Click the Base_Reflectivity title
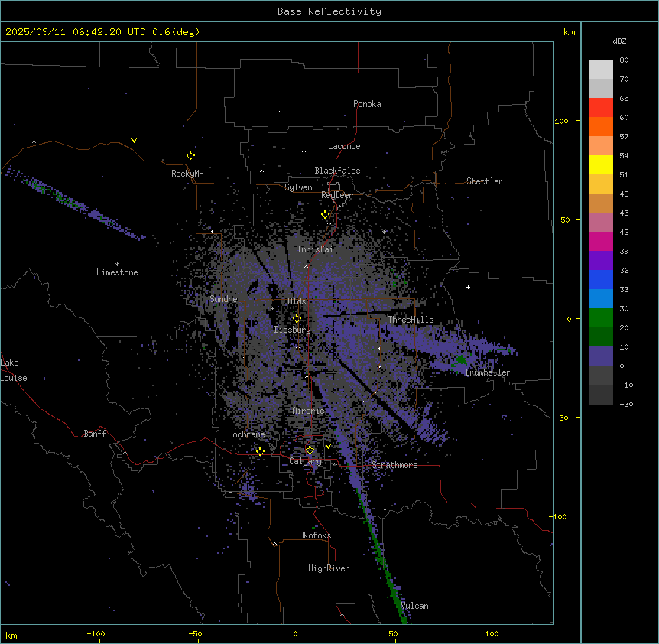This screenshot has width=659, height=644. pyautogui.click(x=329, y=11)
